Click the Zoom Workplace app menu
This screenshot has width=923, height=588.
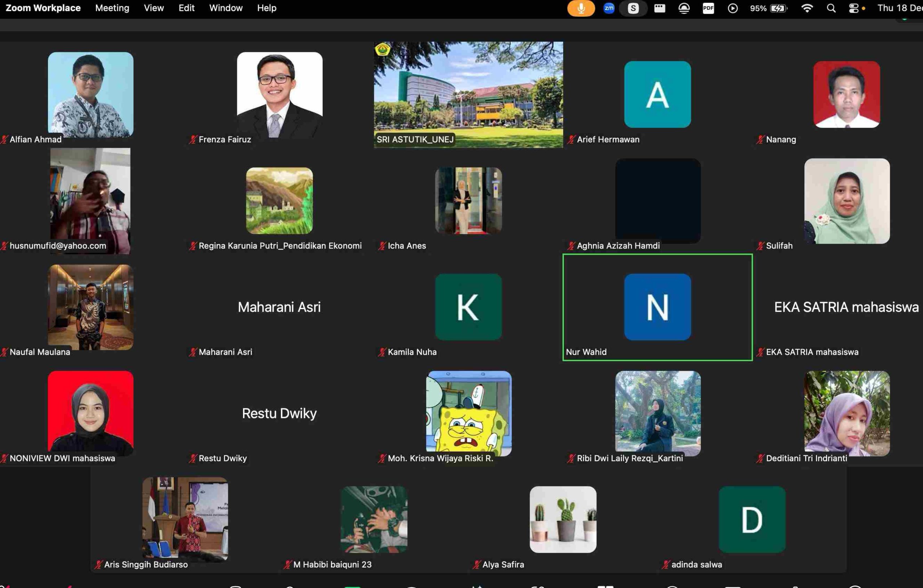point(43,8)
